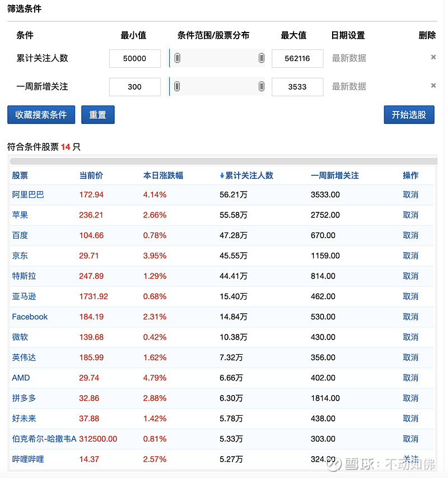Select the 172.94 price of 阿里巴巴
Viewport: 448px width, 478px height.
[91, 194]
